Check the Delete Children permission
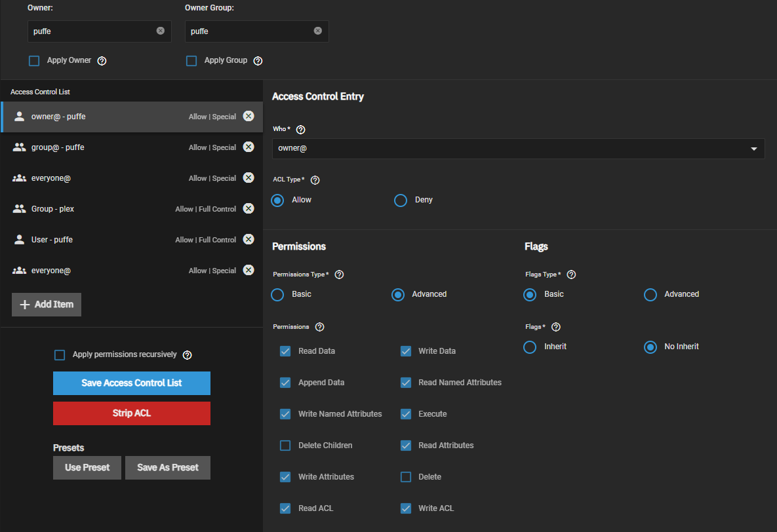 coord(285,446)
